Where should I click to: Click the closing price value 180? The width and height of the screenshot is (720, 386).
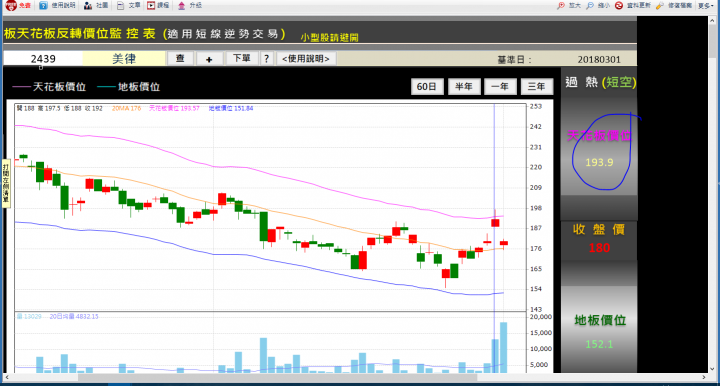click(599, 248)
